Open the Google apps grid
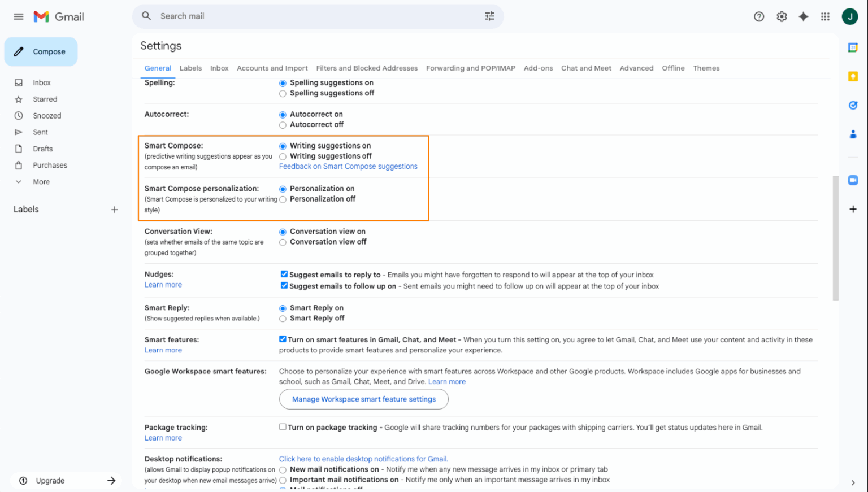 825,16
